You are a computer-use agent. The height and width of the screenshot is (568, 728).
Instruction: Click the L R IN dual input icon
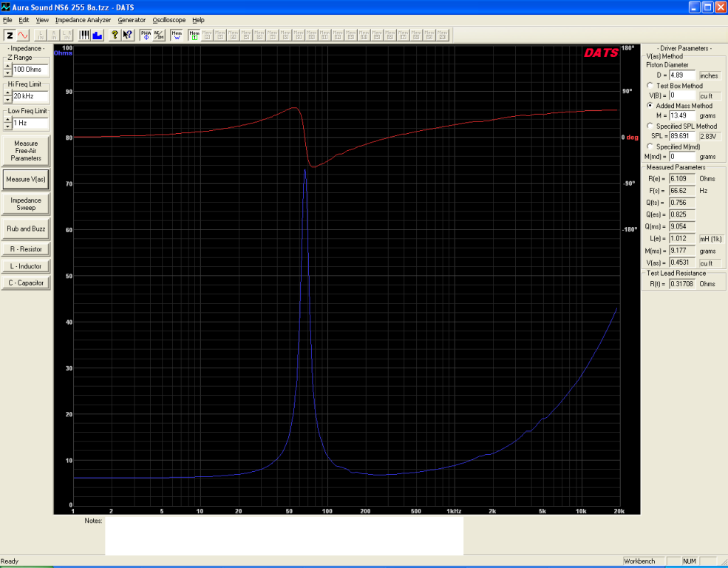point(67,35)
